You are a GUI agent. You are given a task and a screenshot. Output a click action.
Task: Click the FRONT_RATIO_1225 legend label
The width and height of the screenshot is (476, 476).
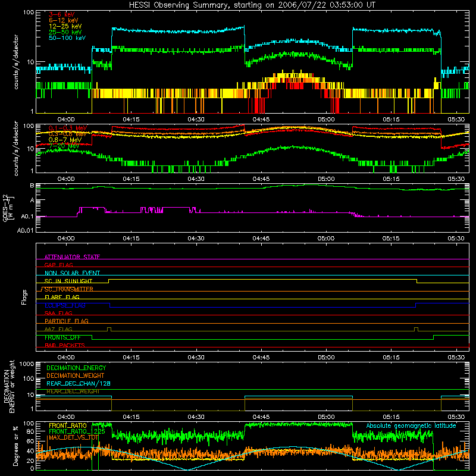[x=77, y=431]
